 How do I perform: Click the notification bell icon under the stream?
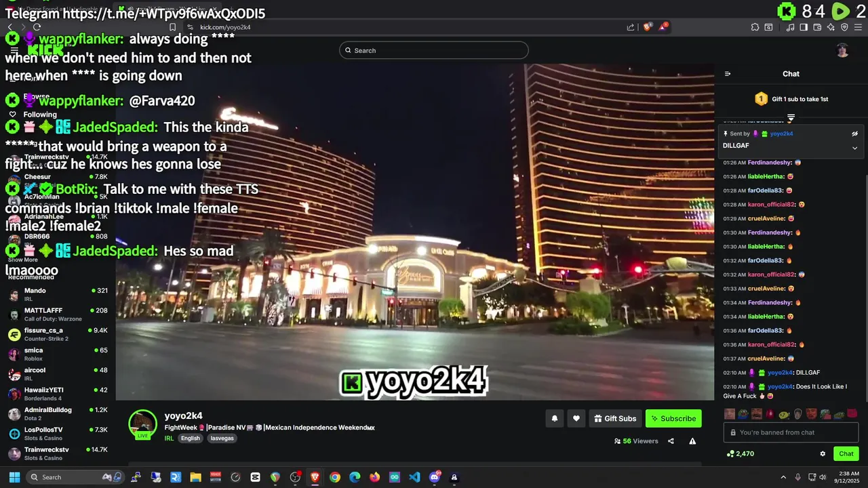tap(554, 419)
